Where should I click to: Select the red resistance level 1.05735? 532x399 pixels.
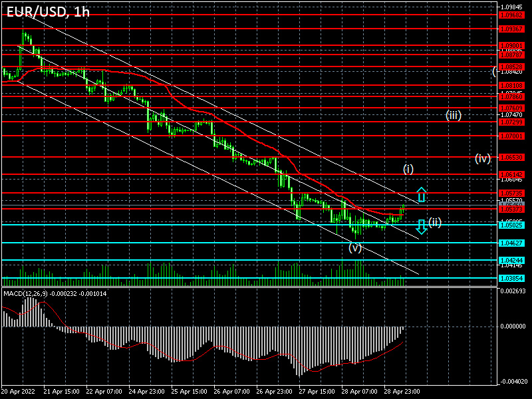coord(199,193)
